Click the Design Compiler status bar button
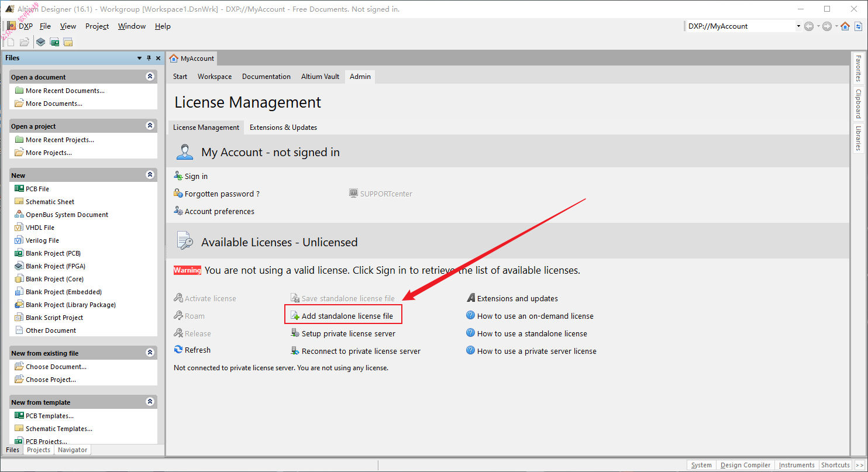 tap(745, 465)
